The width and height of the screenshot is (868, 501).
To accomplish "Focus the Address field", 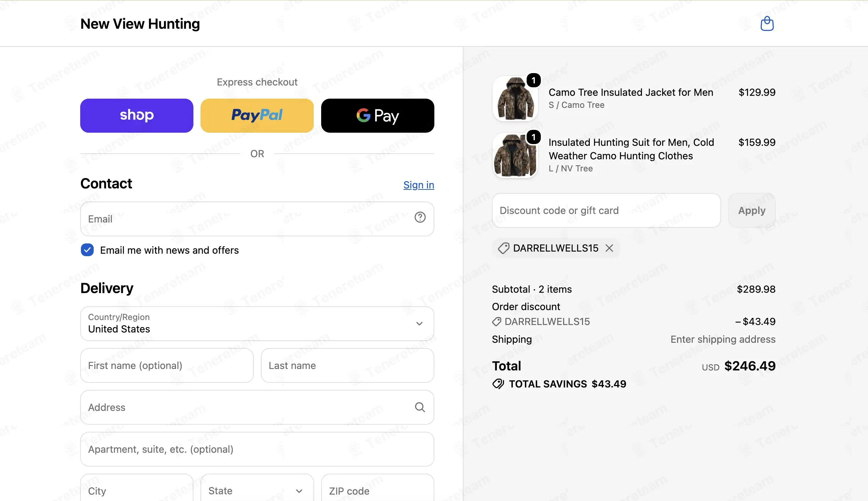I will coord(257,407).
